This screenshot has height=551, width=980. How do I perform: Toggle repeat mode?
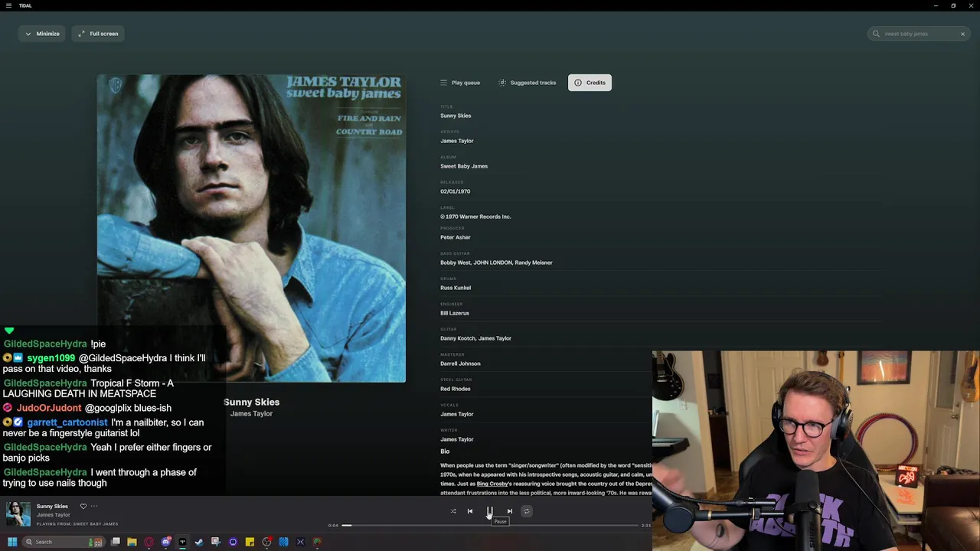pos(526,511)
